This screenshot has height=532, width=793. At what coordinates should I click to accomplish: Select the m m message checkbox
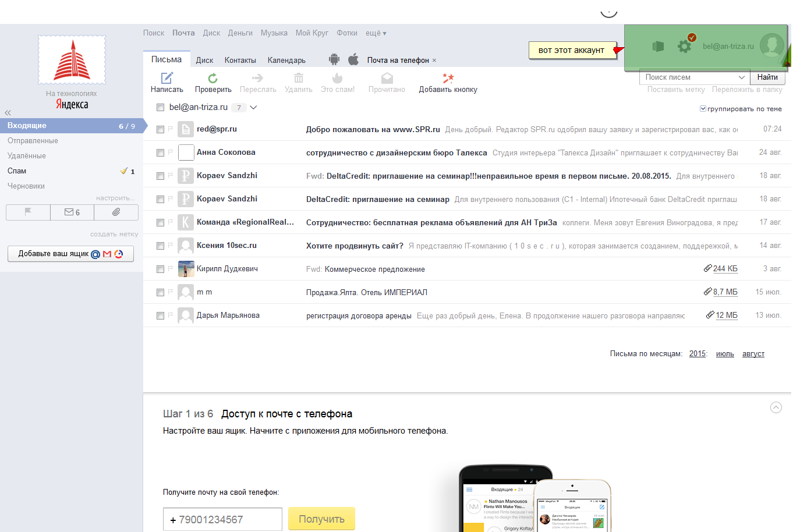pyautogui.click(x=160, y=292)
